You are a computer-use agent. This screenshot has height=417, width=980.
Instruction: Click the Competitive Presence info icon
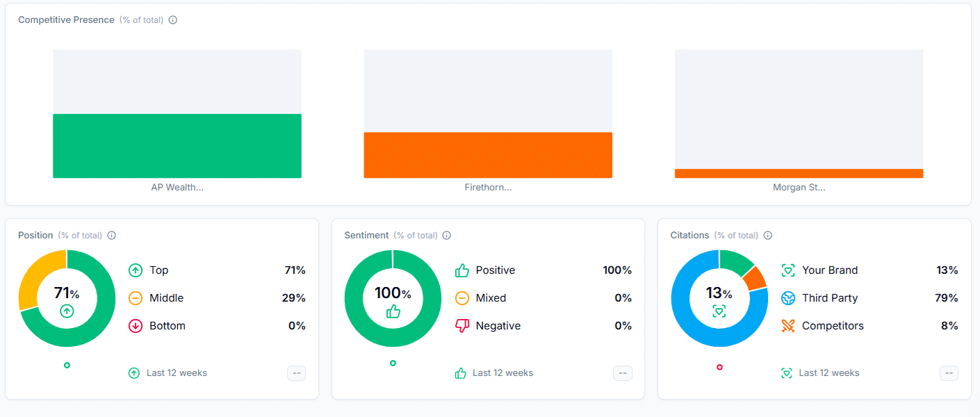click(x=172, y=19)
